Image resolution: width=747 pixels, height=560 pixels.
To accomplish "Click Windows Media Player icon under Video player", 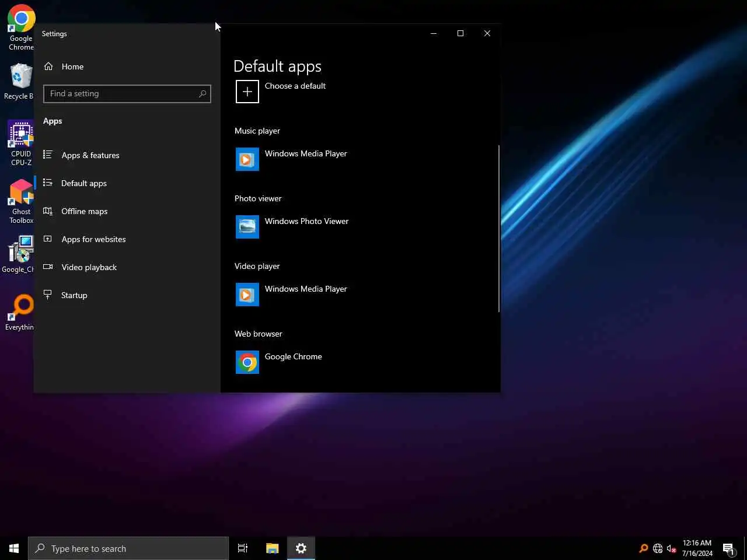I will 247,295.
